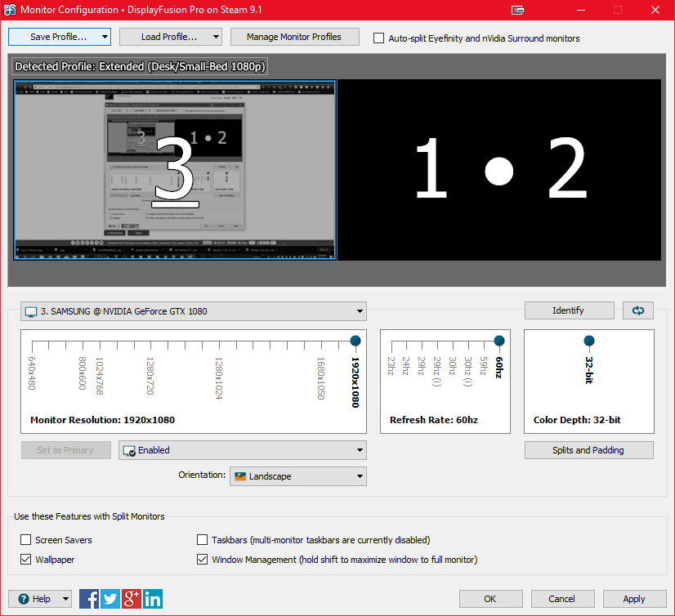Image resolution: width=675 pixels, height=616 pixels.
Task: Open the Save Profile menu
Action: [x=59, y=37]
